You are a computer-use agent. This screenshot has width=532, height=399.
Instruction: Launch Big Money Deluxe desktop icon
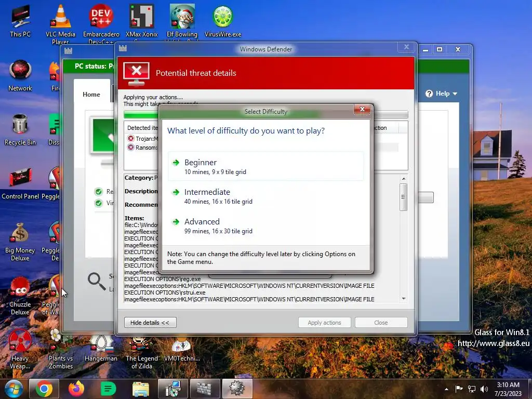[20, 242]
